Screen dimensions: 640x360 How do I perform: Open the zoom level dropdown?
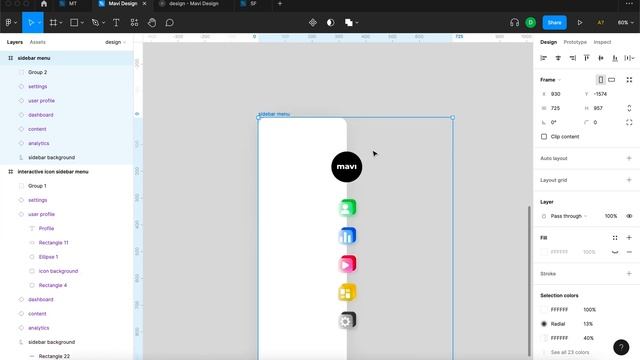pos(625,23)
